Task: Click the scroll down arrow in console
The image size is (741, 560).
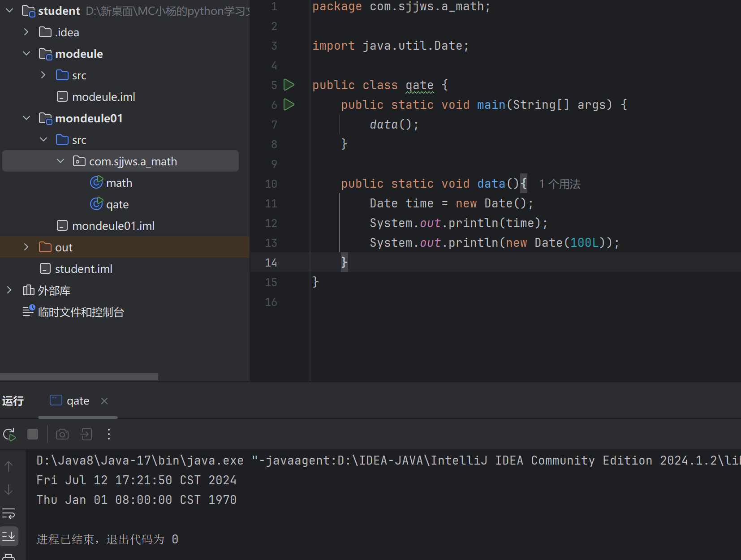Action: click(x=9, y=490)
